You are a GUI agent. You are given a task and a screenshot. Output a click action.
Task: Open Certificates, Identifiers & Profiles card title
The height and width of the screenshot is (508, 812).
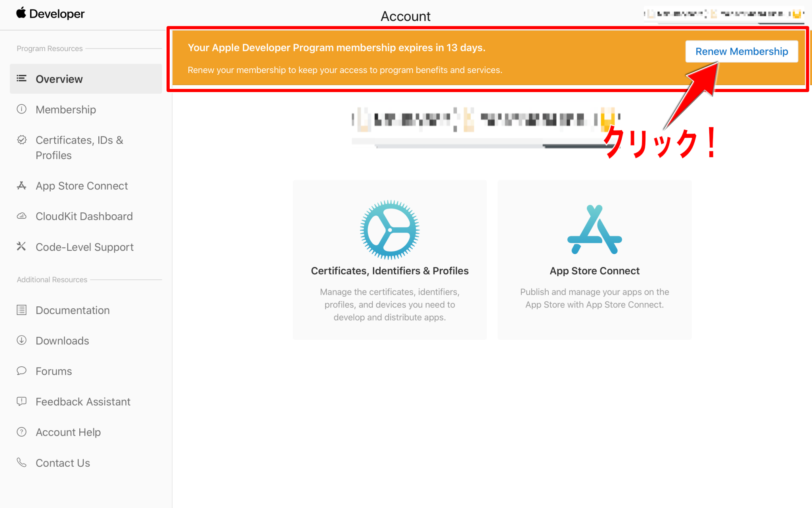[389, 271]
